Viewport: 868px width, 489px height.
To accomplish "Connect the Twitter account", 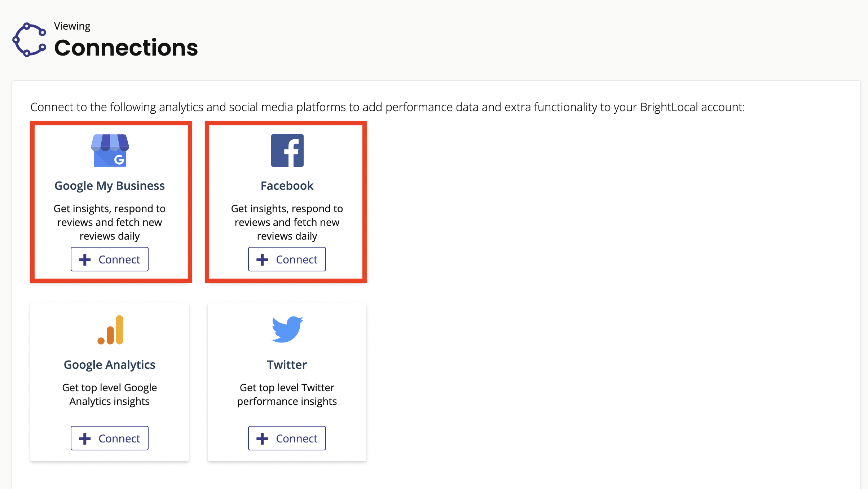I will [287, 438].
